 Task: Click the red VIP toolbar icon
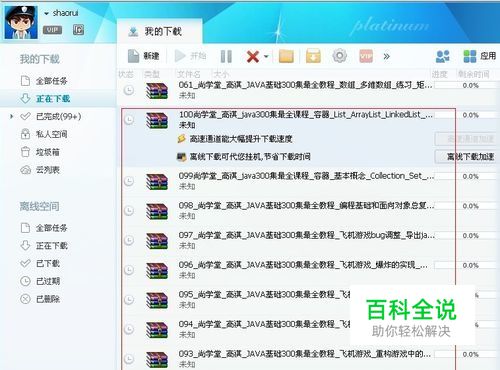(x=366, y=56)
